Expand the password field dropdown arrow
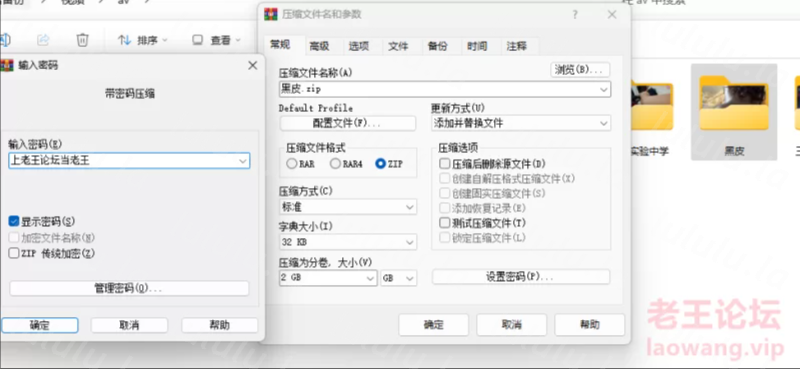 coord(243,161)
